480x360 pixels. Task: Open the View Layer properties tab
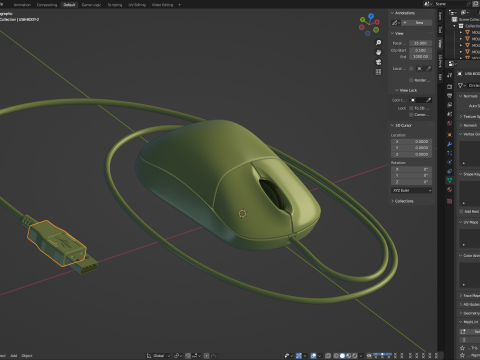tap(450, 105)
